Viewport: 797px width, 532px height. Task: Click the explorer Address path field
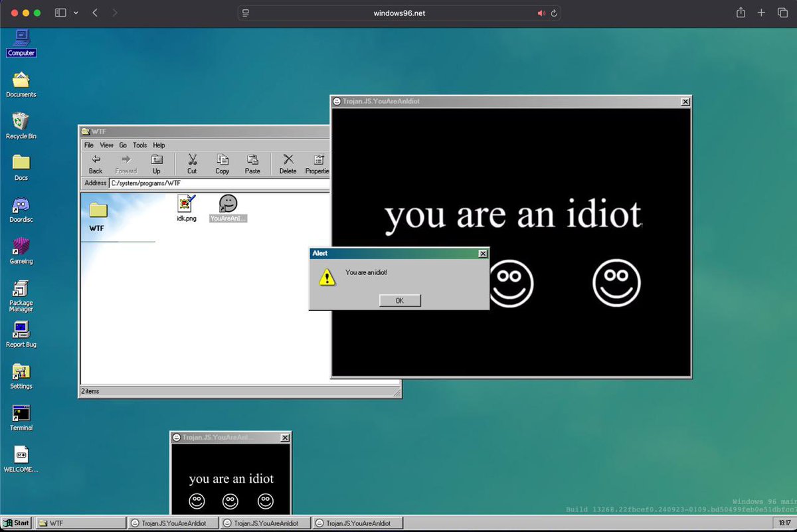point(219,183)
